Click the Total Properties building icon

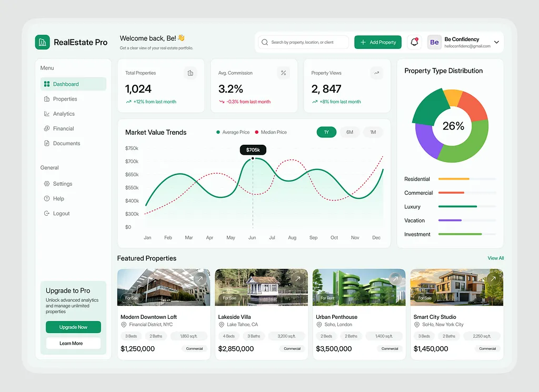191,73
